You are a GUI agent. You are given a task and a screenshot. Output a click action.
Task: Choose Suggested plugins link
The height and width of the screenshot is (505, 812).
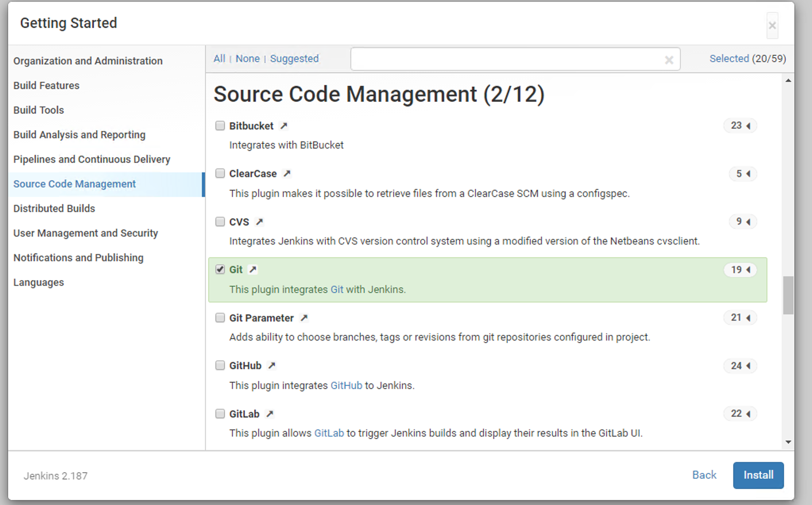pos(294,59)
